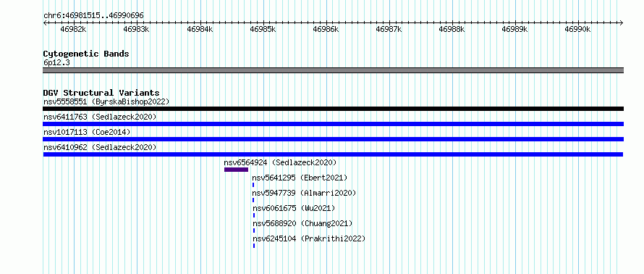Click the 46990k ruler tick label

(x=577, y=29)
